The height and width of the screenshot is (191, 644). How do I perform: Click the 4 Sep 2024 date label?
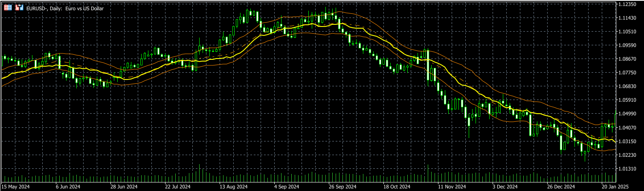coord(287,187)
